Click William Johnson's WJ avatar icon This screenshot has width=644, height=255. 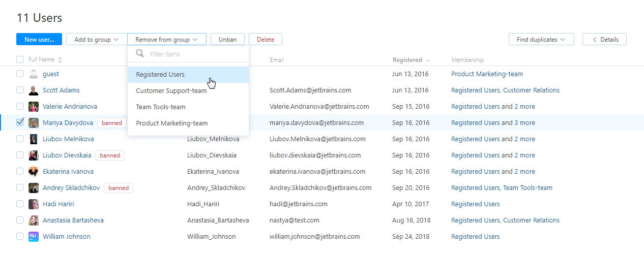34,237
